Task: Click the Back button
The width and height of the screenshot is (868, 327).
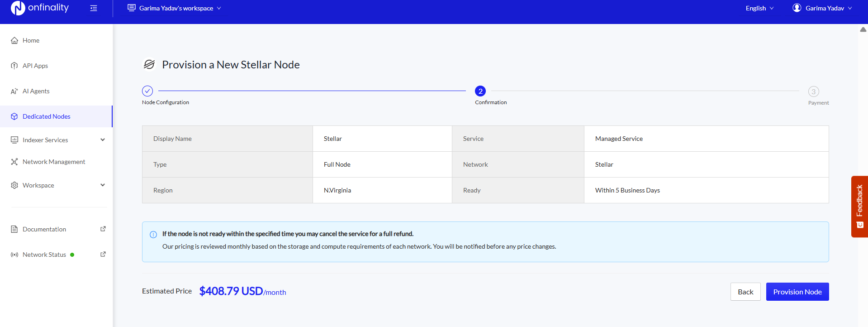Action: pyautogui.click(x=745, y=292)
